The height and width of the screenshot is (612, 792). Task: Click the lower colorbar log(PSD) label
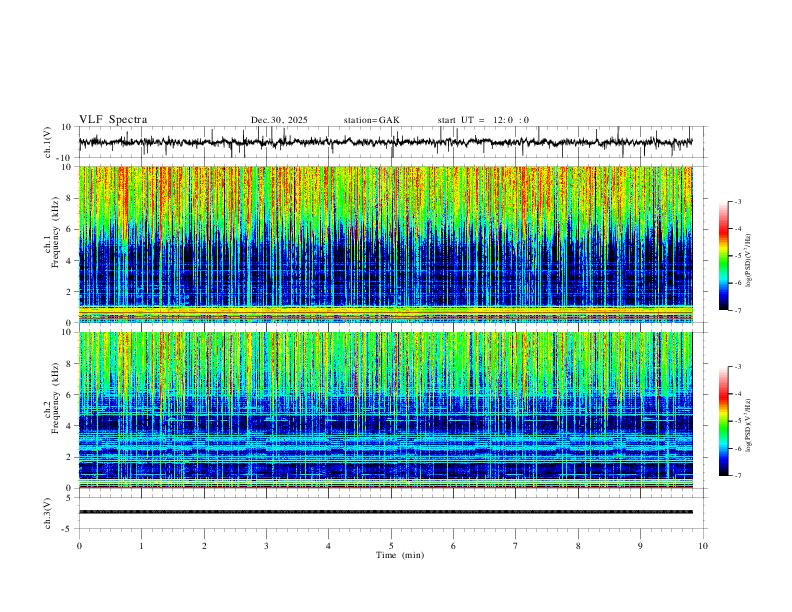(x=749, y=425)
